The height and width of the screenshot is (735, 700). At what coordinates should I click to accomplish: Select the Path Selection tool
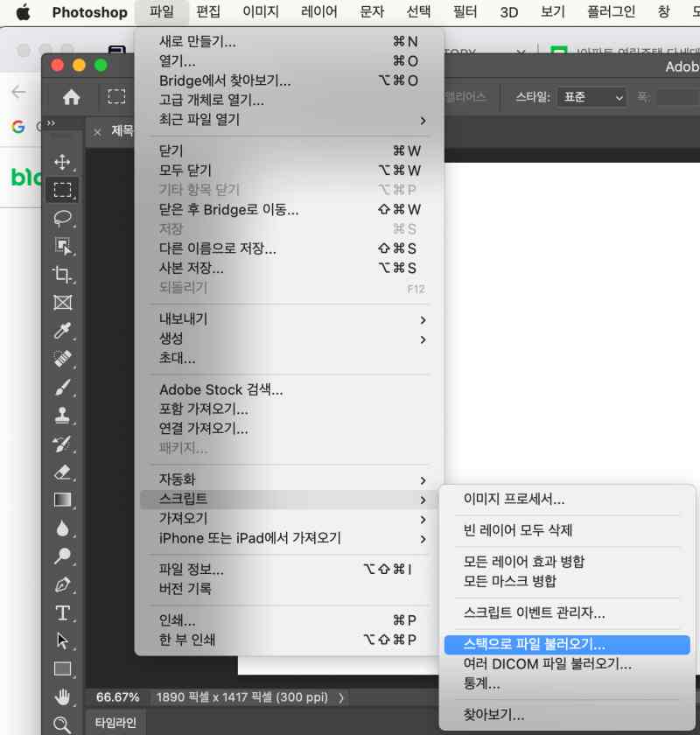62,640
